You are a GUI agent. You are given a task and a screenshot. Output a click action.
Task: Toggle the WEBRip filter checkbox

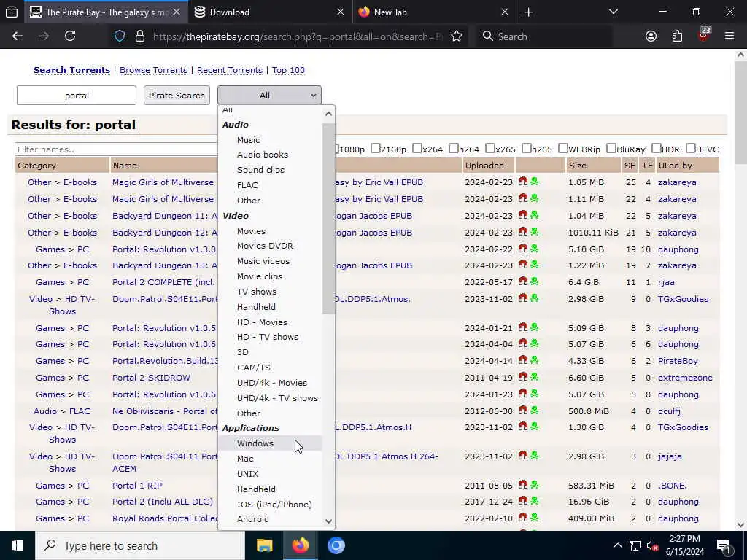(x=562, y=148)
